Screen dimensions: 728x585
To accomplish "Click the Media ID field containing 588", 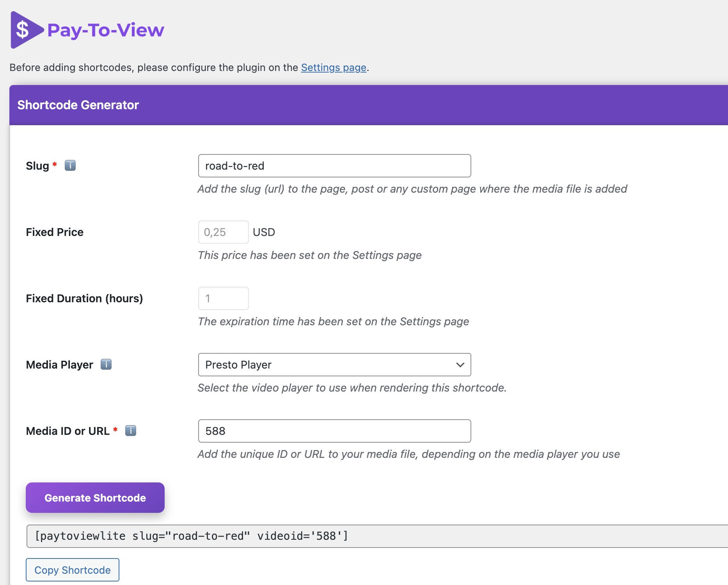I will point(334,431).
